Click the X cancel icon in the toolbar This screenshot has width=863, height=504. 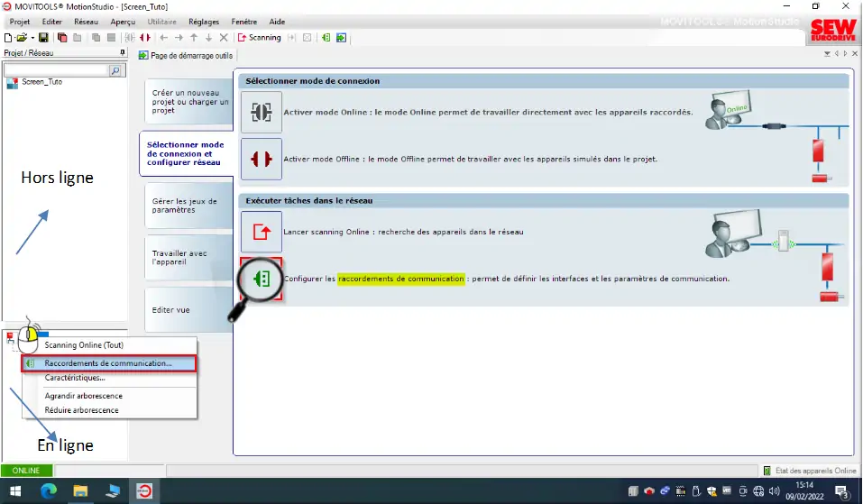224,38
